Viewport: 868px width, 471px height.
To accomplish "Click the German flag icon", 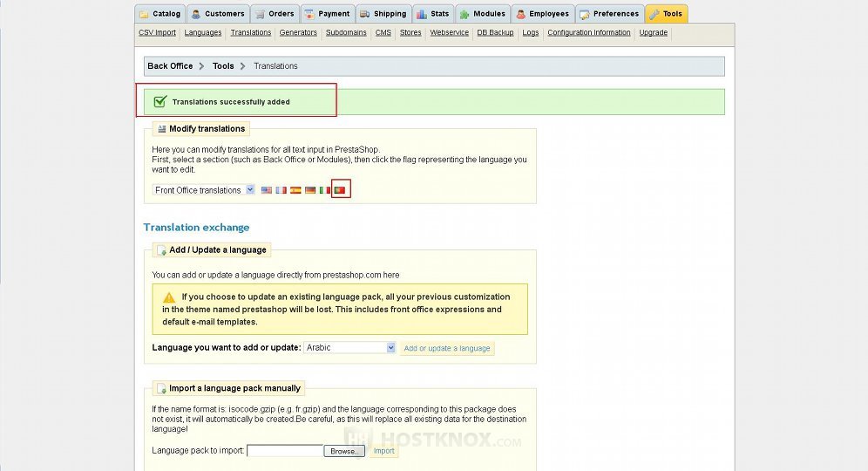I will tap(310, 190).
